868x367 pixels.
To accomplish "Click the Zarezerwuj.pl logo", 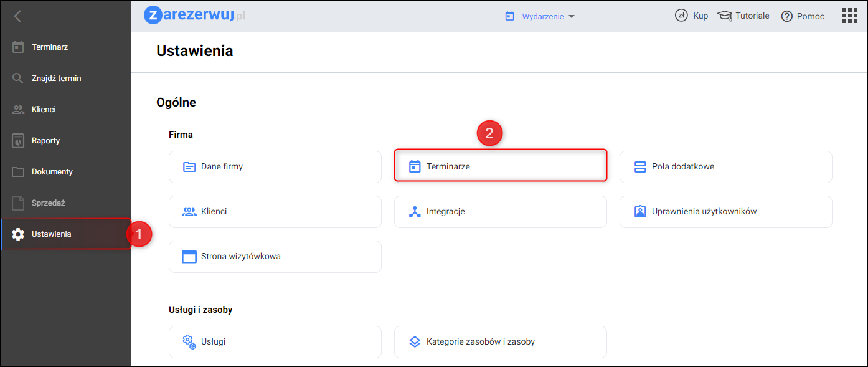I will (x=194, y=16).
